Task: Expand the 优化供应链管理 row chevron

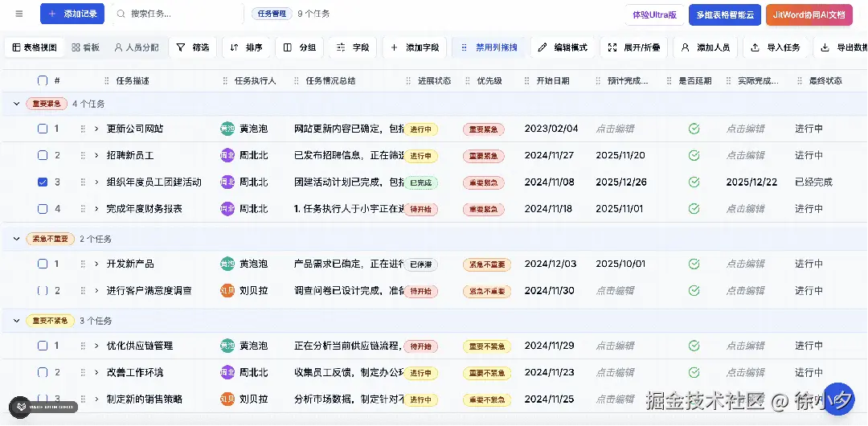Action: (96, 346)
